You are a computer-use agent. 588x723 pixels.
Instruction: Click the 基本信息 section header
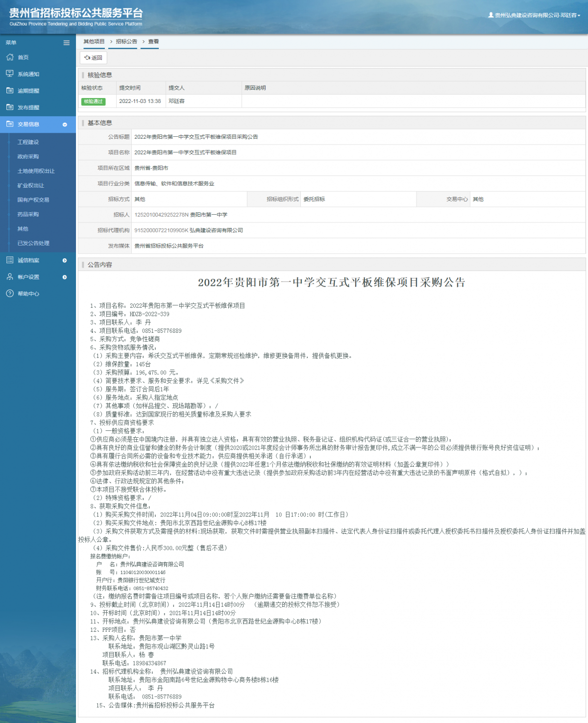click(x=100, y=123)
